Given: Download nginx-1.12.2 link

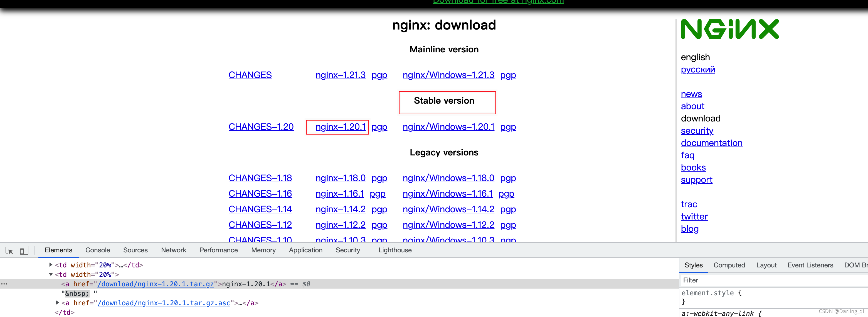Looking at the screenshot, I should tap(340, 225).
